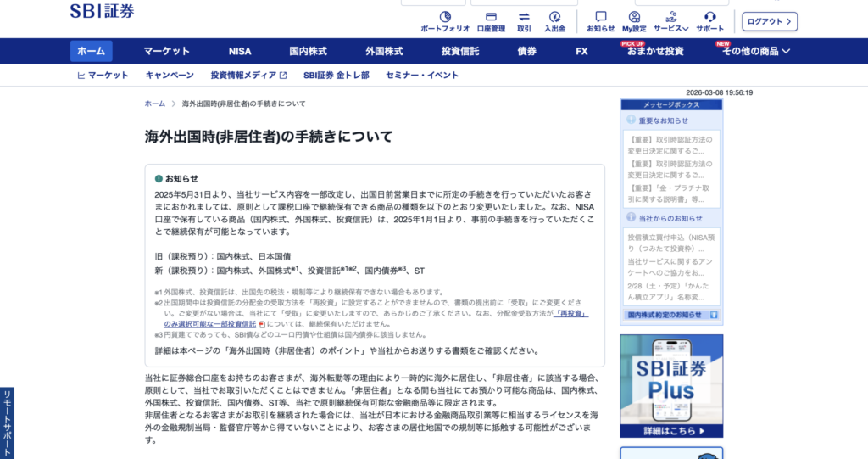
Task: Click PDF icon after 一部投資信託 link
Action: [x=262, y=324]
